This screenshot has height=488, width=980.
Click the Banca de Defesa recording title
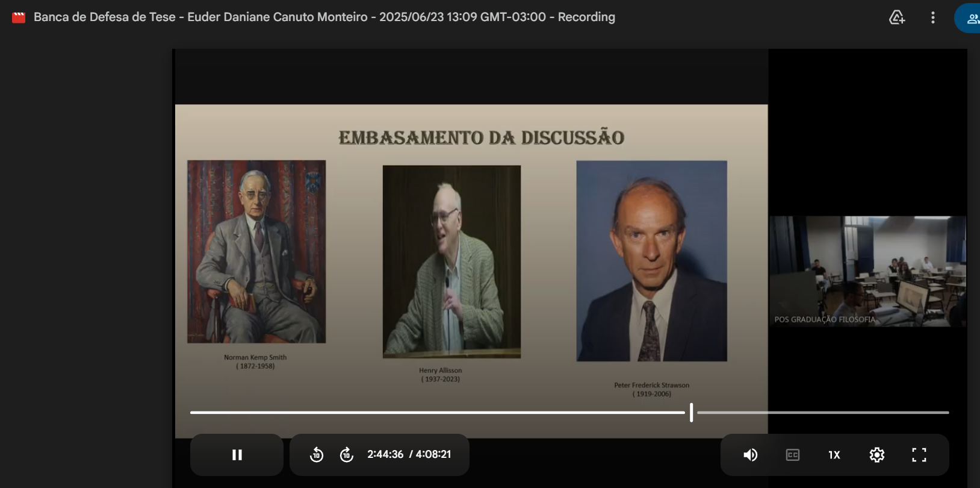pos(324,17)
